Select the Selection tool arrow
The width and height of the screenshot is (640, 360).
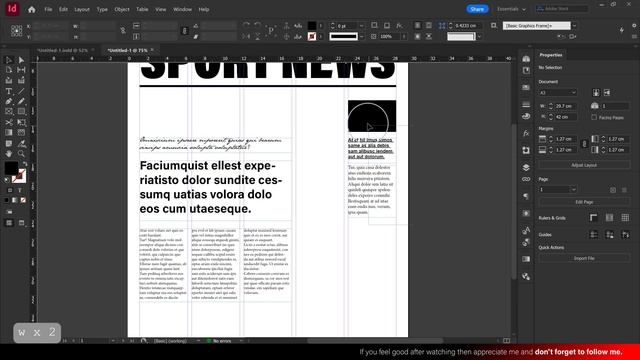pos(9,60)
